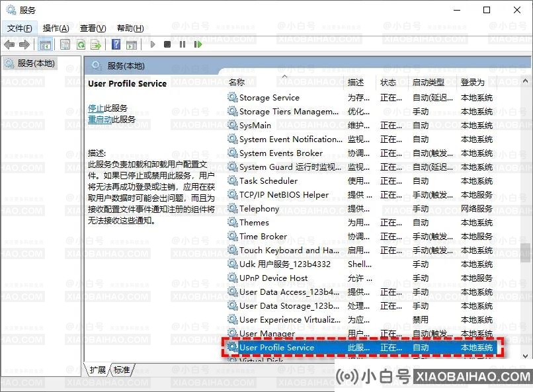The height and width of the screenshot is (392, 533).
Task: Click gear icon of UPnP Device Host row
Action: [233, 278]
